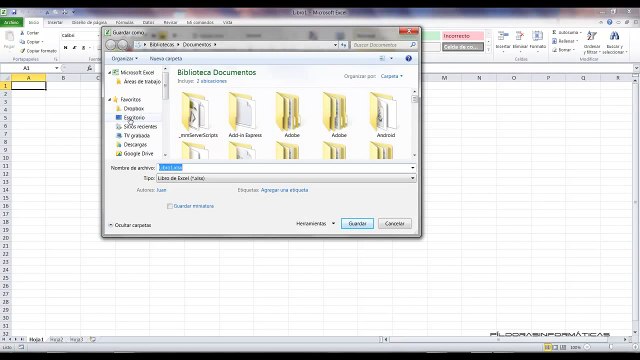Viewport: 640px width, 360px height.
Task: Click the dialog help question mark icon
Action: [409, 59]
